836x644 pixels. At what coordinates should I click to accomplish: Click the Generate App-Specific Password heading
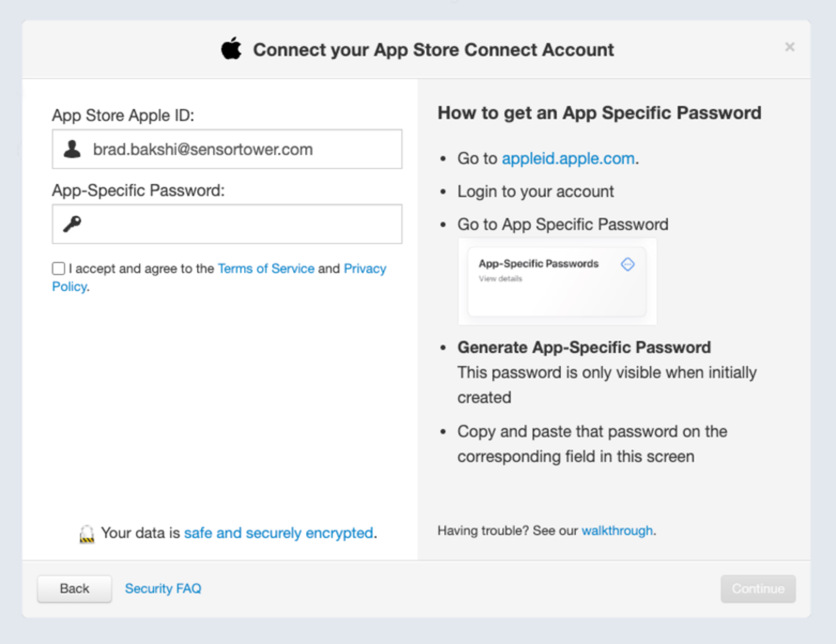(x=584, y=348)
